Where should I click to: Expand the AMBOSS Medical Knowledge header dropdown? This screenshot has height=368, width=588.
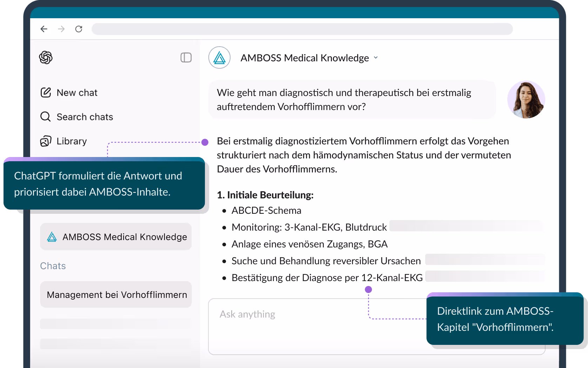(x=376, y=57)
